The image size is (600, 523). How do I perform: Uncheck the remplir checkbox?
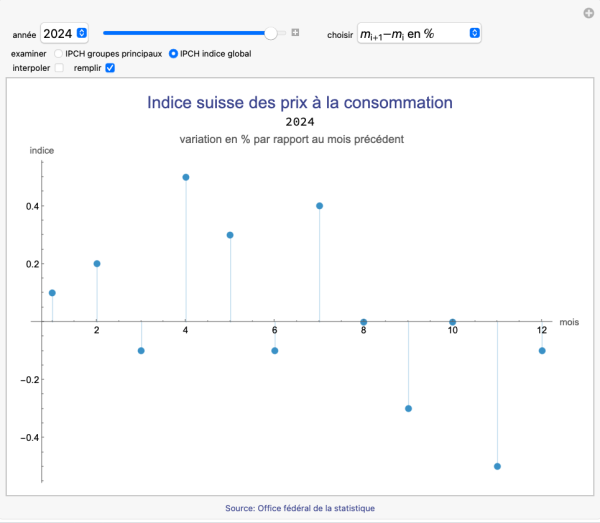pos(110,68)
